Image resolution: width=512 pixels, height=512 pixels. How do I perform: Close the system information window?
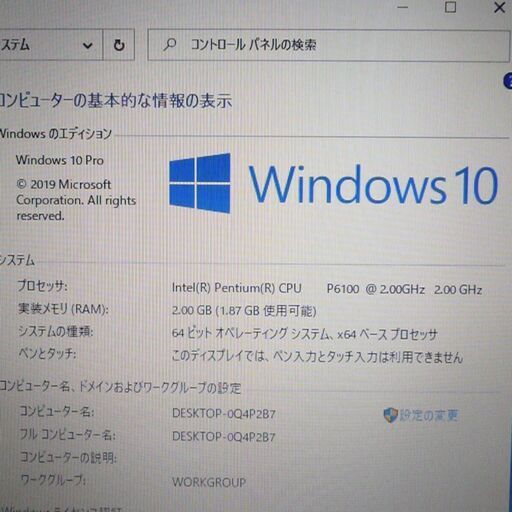pos(499,7)
